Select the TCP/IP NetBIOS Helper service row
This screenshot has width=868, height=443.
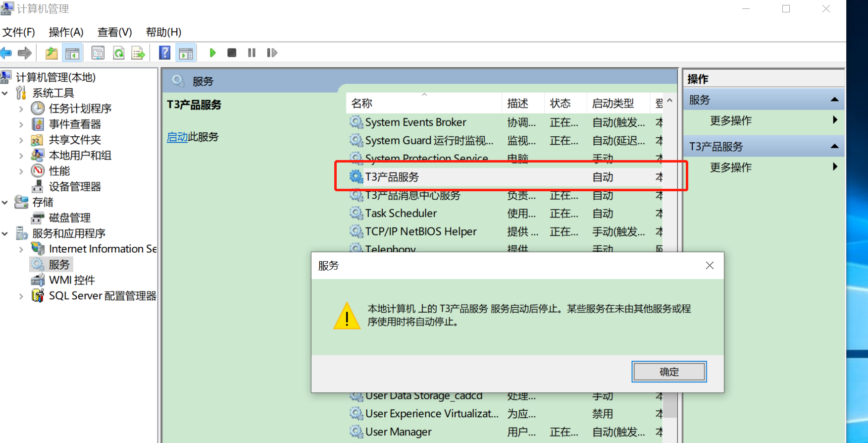[505, 231]
